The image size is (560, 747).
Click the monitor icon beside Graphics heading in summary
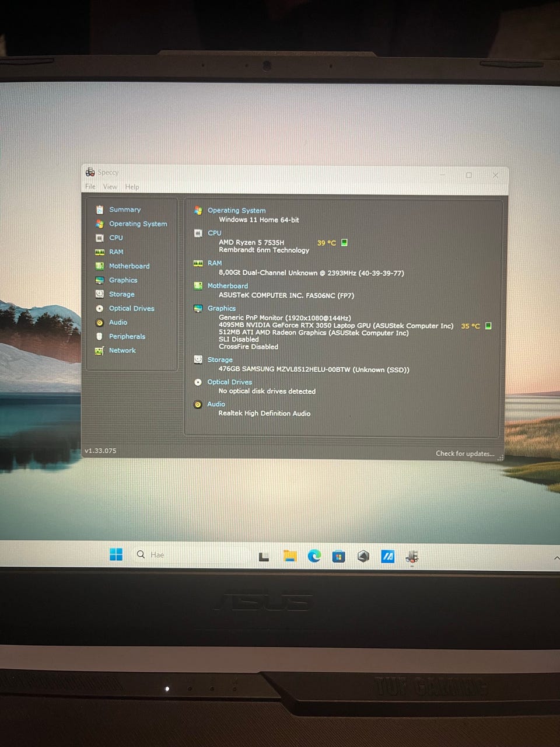point(198,308)
